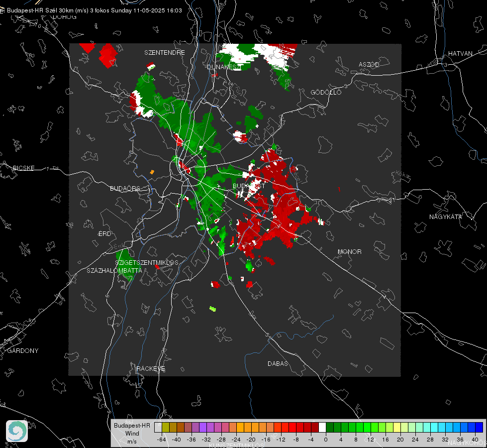This screenshot has width=487, height=448.
Task: Click the DABAS city label
Action: tap(278, 363)
